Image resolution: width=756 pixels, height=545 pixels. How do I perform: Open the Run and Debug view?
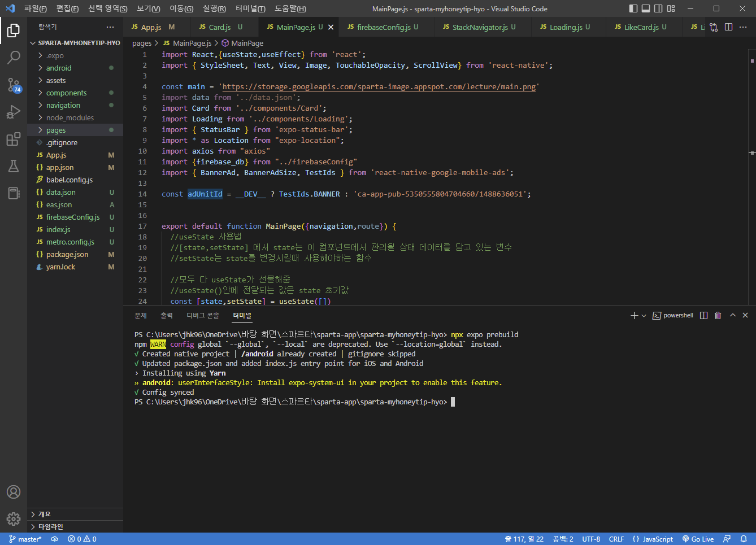tap(14, 112)
